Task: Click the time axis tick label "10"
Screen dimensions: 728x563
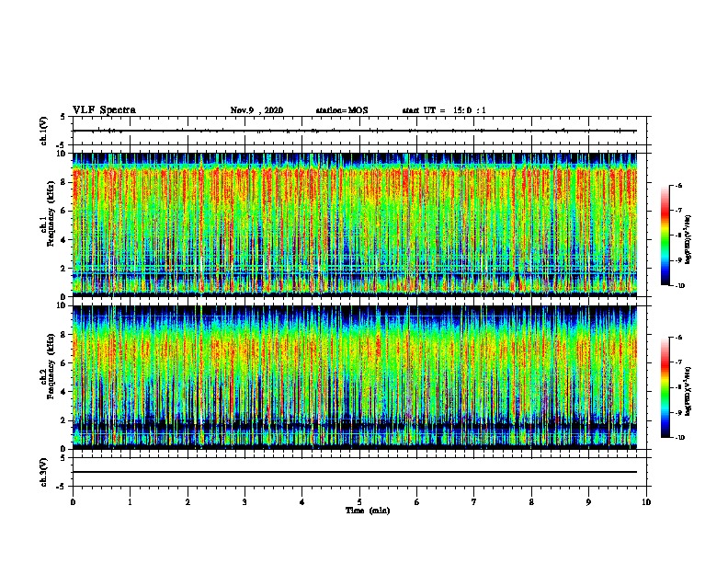Action: pos(646,502)
